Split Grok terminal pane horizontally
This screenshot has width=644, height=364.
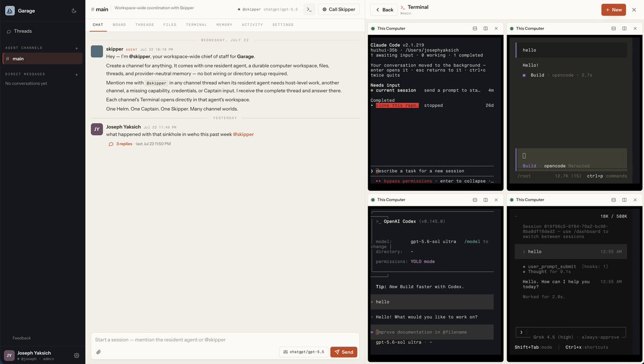[x=614, y=199]
